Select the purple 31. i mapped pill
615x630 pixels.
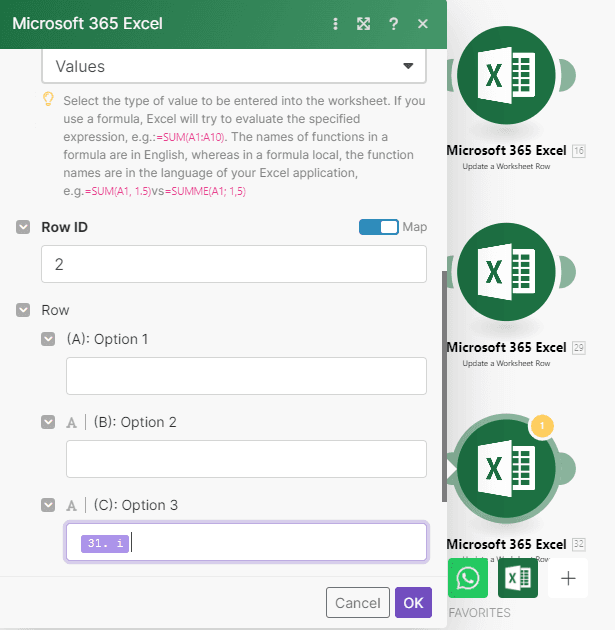tap(105, 544)
